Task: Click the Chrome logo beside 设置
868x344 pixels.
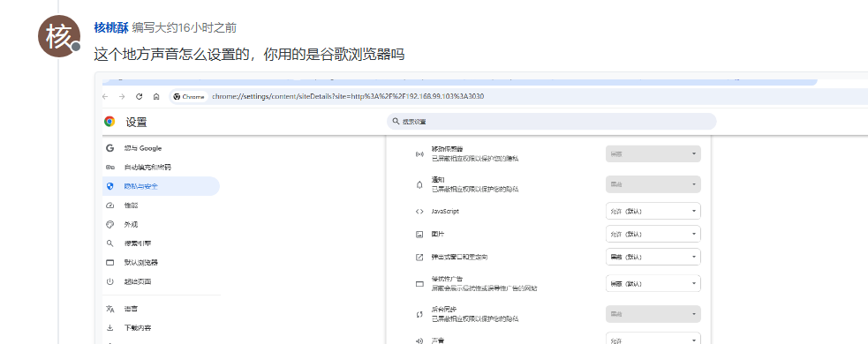Action: click(x=109, y=122)
